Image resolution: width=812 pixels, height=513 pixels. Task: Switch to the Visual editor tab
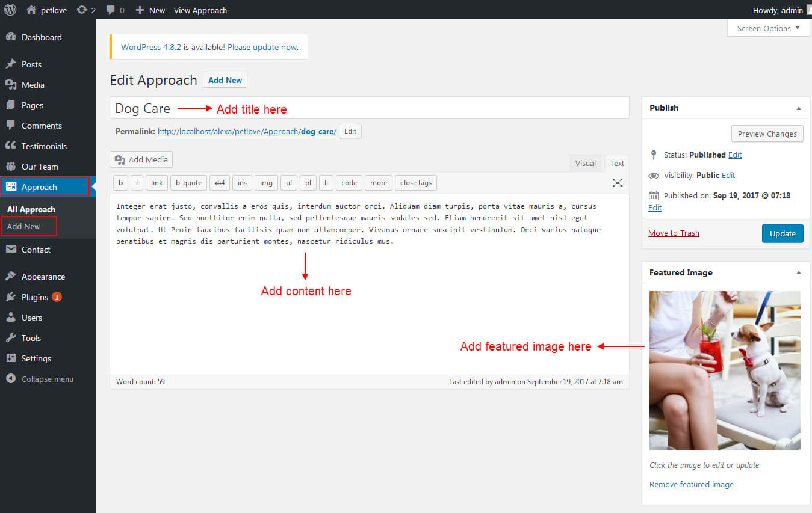point(586,163)
